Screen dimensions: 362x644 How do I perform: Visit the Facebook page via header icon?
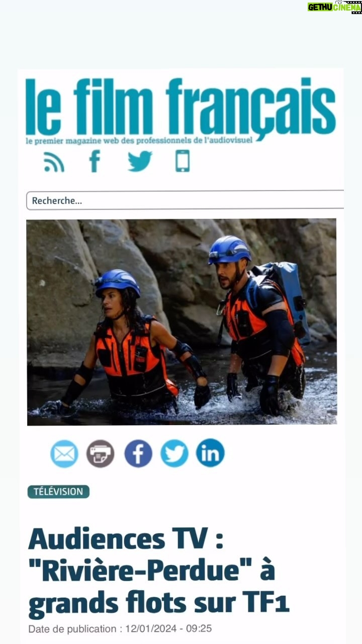click(x=95, y=161)
